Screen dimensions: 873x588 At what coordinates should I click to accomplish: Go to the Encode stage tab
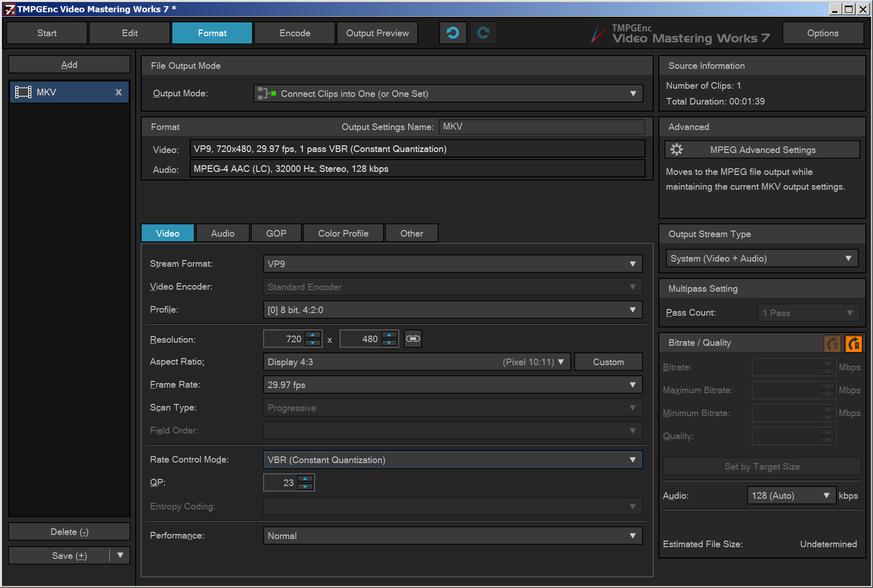(x=295, y=33)
